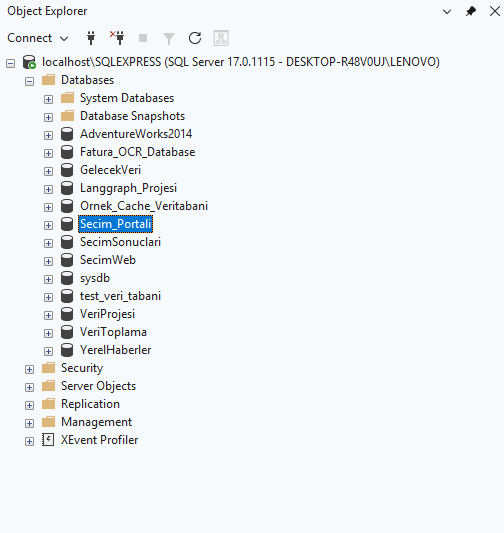The image size is (504, 533).
Task: Open the Connect dropdown menu
Action: (38, 38)
